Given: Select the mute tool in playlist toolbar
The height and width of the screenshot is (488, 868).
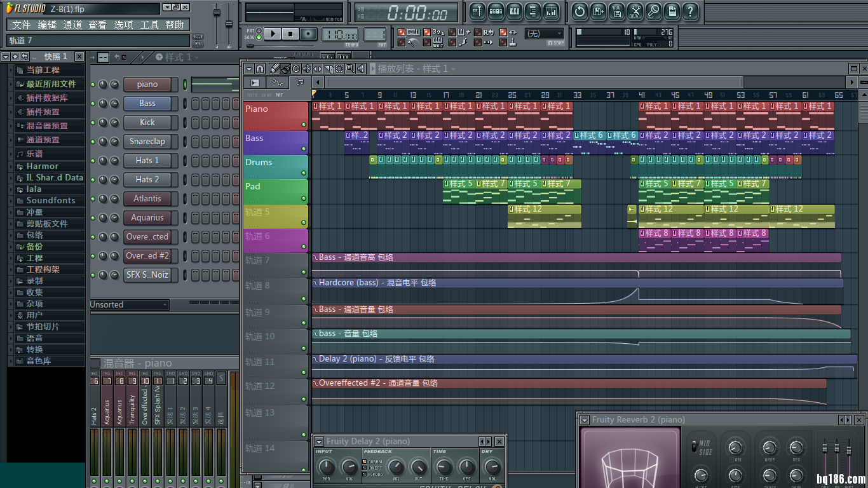Looking at the screenshot, I should click(x=307, y=69).
